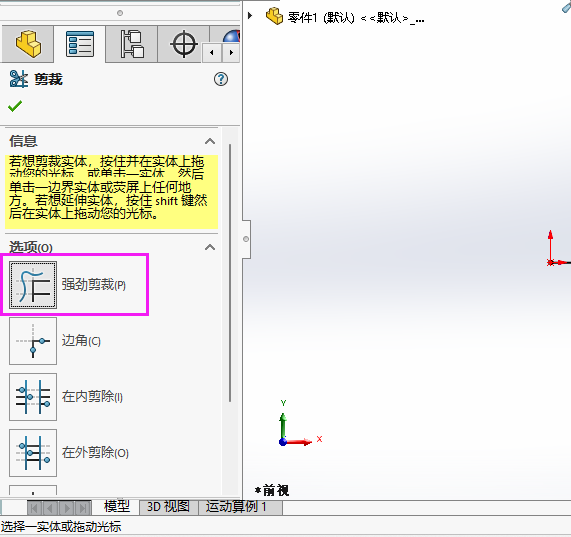Open the ConfigurationManager tab
This screenshot has width=571, height=537.
tap(132, 44)
